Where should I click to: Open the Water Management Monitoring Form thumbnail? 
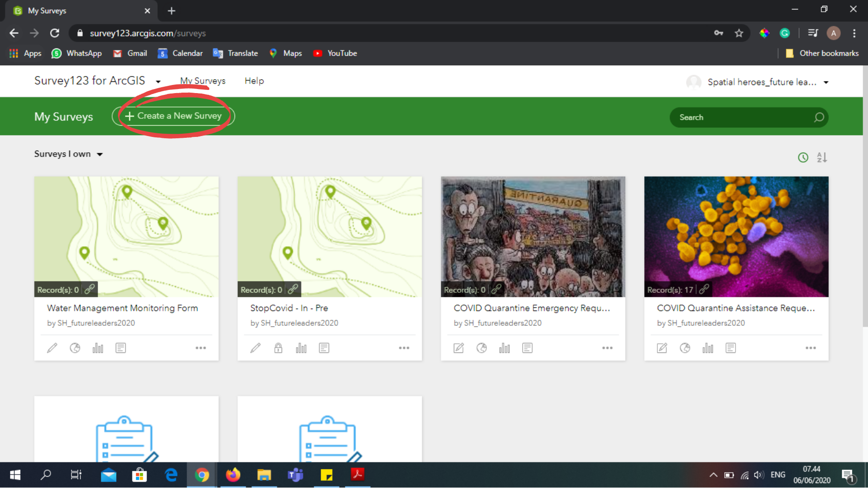point(127,237)
